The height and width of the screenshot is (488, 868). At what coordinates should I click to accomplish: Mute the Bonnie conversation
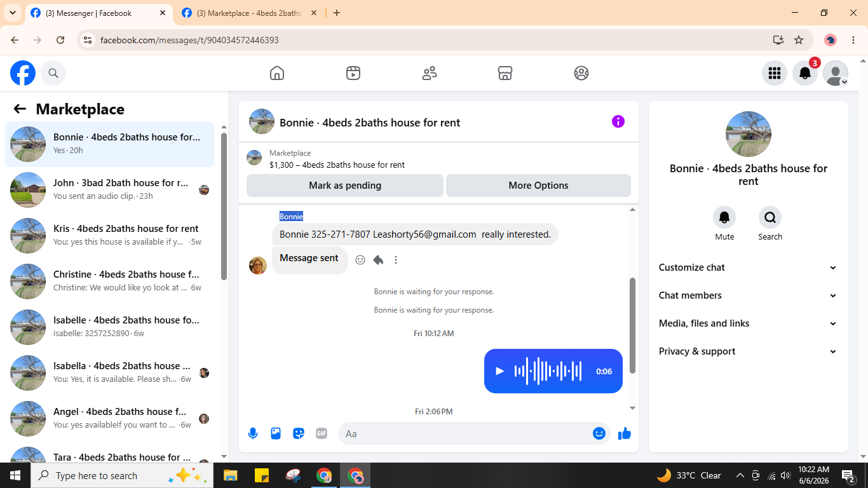click(x=724, y=218)
